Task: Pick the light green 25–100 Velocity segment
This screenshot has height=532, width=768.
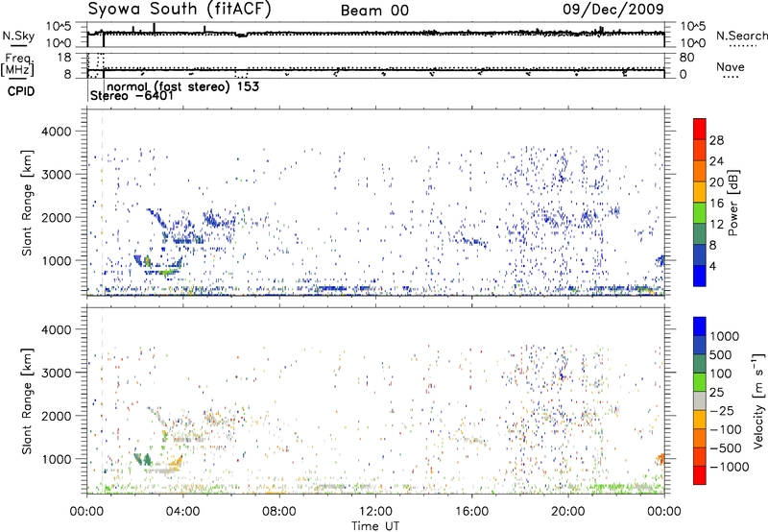Action: (x=700, y=382)
